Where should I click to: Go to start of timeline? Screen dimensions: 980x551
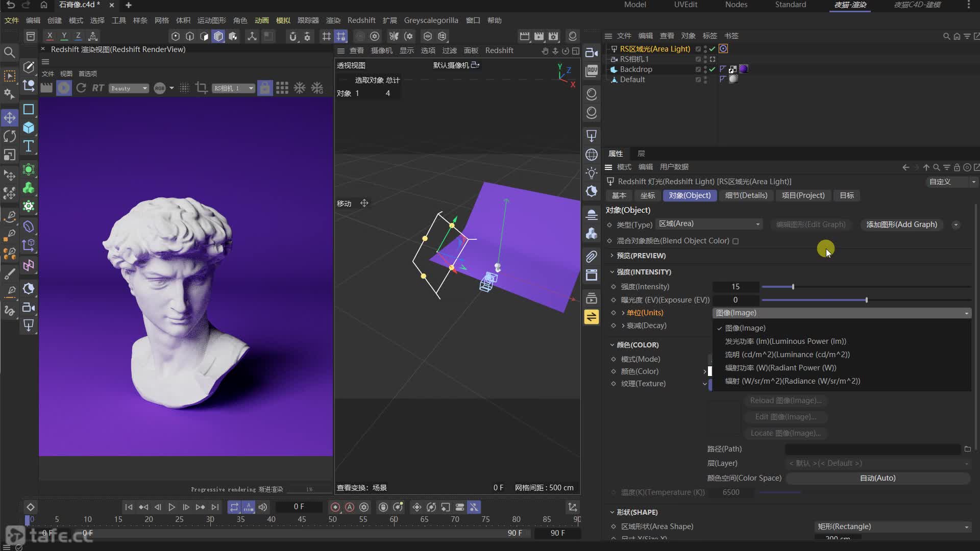point(129,507)
